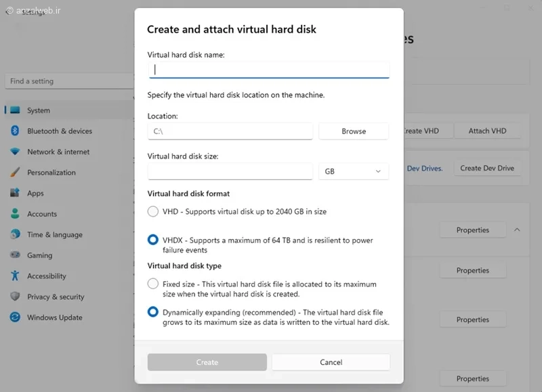542x392 pixels.
Task: Go to Privacy & security settings
Action: point(56,297)
